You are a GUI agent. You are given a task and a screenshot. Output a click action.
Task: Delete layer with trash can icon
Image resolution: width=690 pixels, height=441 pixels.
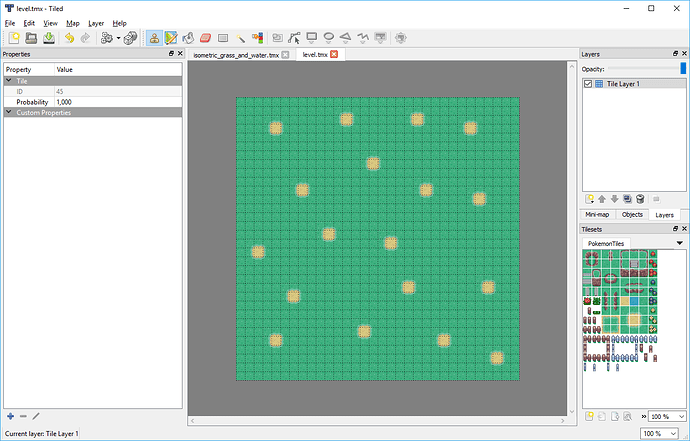pyautogui.click(x=640, y=199)
